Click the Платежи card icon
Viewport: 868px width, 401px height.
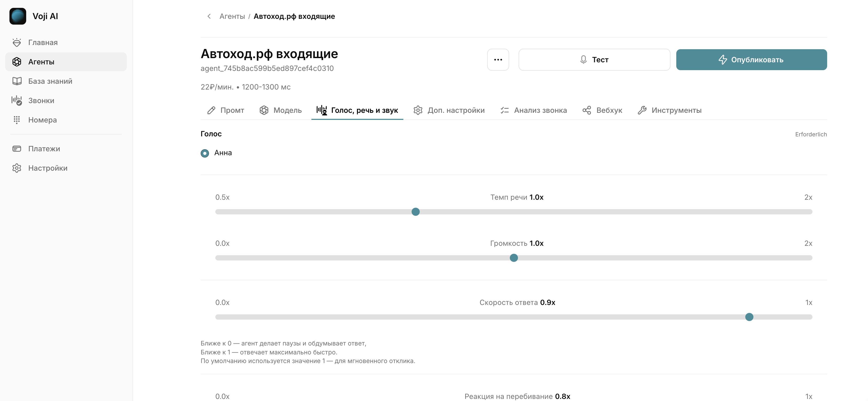click(17, 148)
